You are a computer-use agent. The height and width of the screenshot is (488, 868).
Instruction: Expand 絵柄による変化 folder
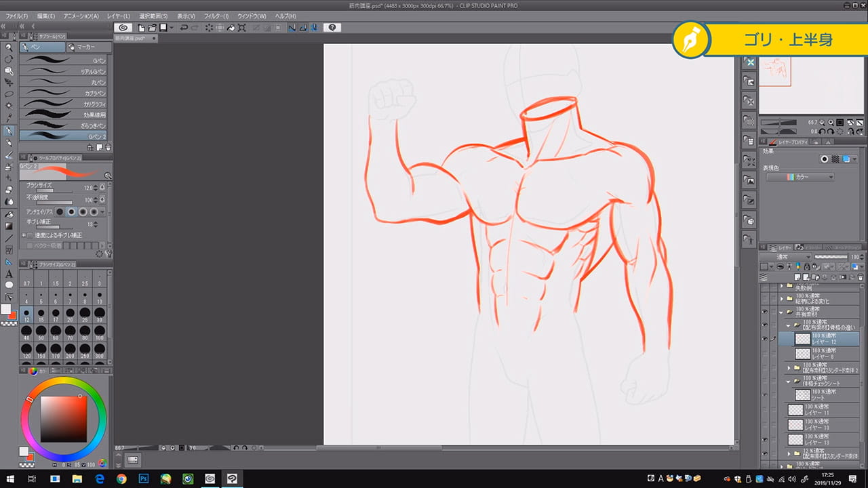click(x=781, y=298)
